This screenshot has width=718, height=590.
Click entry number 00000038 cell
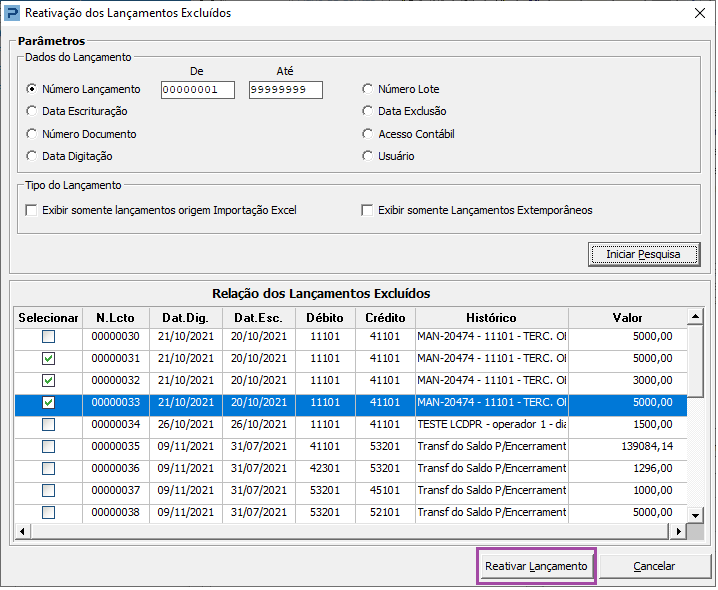(115, 513)
